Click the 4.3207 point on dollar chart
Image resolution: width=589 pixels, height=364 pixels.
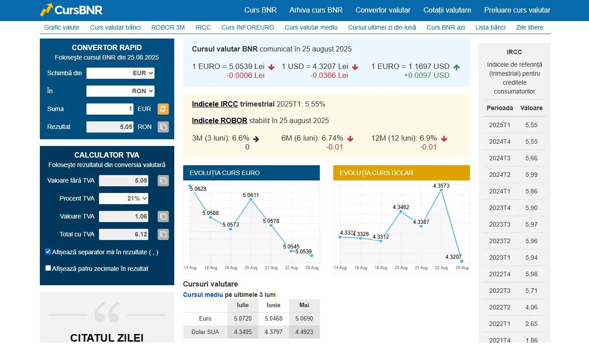coord(461,261)
